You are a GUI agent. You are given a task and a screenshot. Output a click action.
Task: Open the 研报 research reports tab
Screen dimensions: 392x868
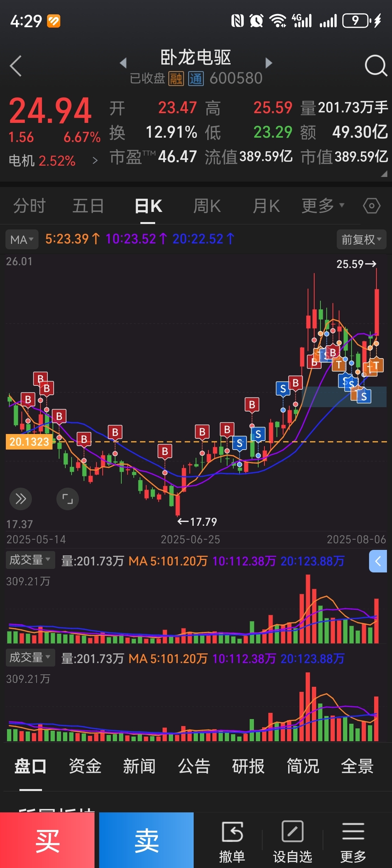tap(248, 766)
